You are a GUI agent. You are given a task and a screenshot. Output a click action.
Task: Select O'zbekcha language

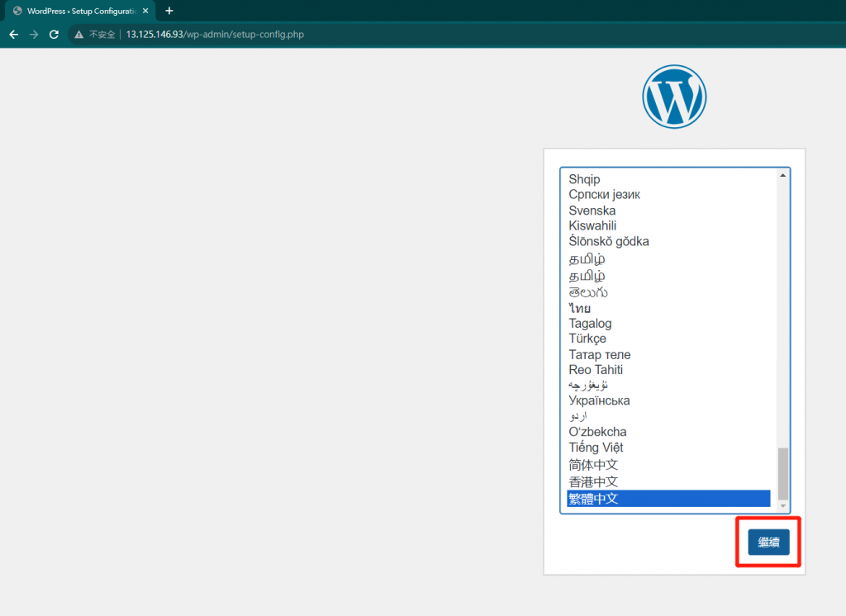(668, 432)
